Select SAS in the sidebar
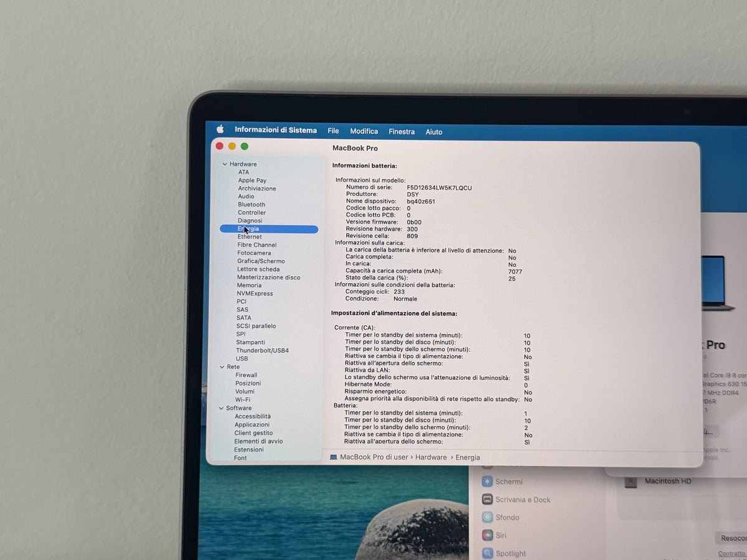The width and height of the screenshot is (747, 560). click(242, 310)
